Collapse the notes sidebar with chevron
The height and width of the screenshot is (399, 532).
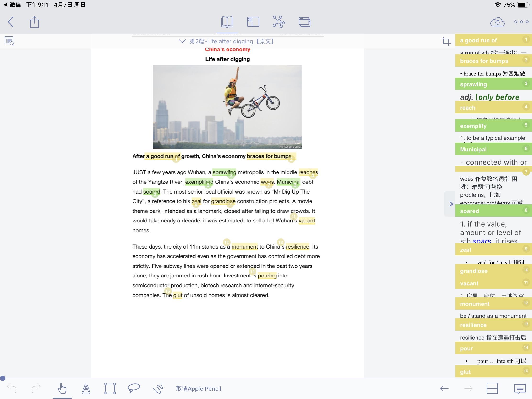[x=451, y=204]
